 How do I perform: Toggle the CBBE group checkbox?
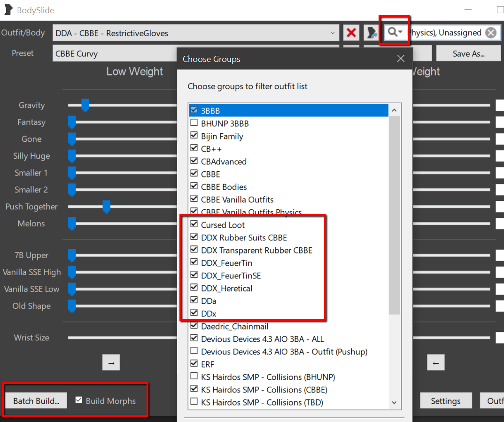click(194, 173)
